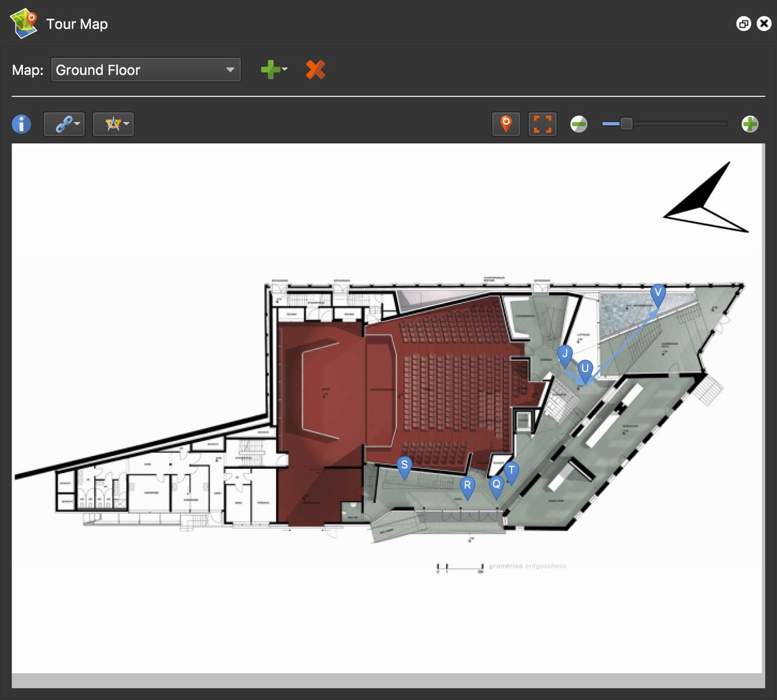Zoom in using the plus magnifier icon

coord(750,124)
